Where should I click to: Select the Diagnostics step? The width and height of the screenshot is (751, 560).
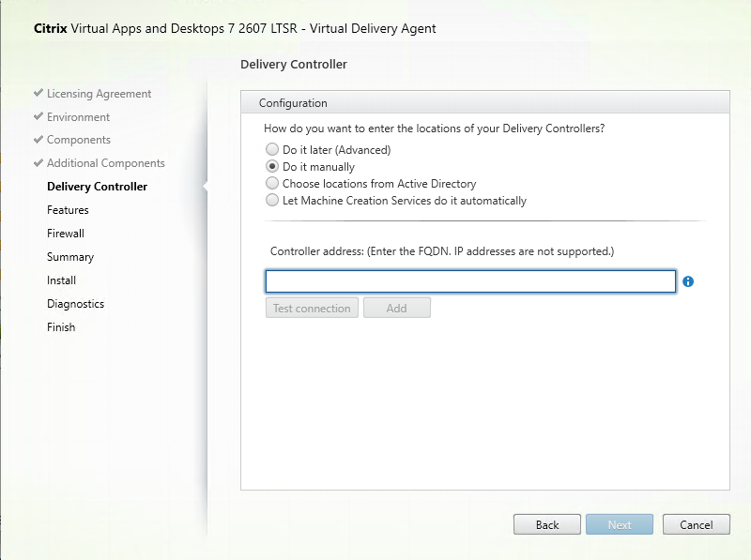click(x=76, y=304)
